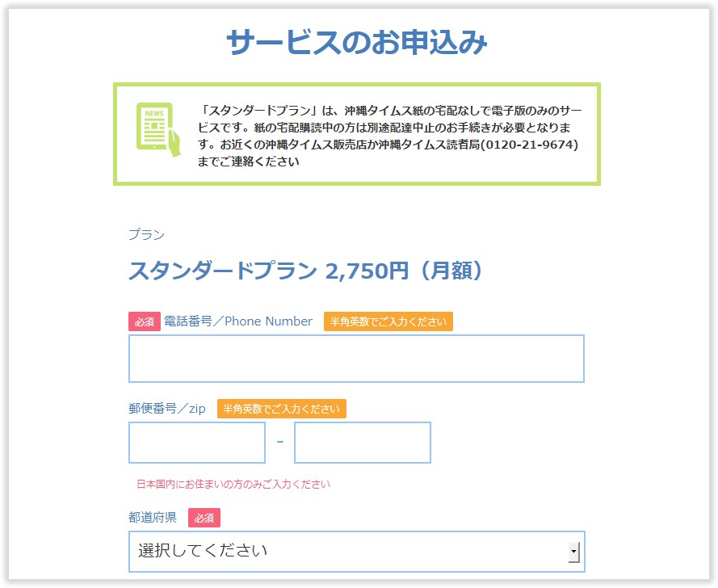Click the arrow on the 都道府県 select box
Screen dimensions: 718x588
[573, 552]
